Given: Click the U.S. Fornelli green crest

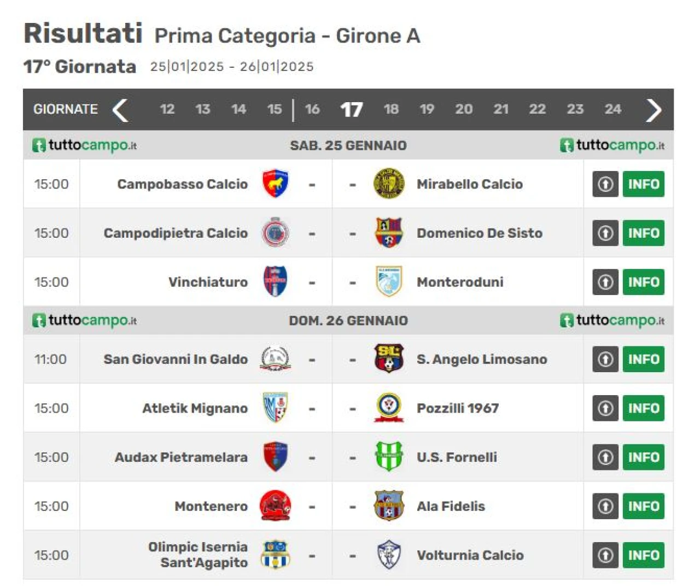Looking at the screenshot, I should 388,457.
